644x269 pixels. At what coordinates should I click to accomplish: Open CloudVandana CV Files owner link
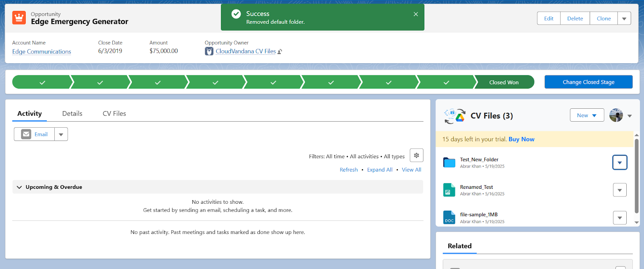point(246,51)
